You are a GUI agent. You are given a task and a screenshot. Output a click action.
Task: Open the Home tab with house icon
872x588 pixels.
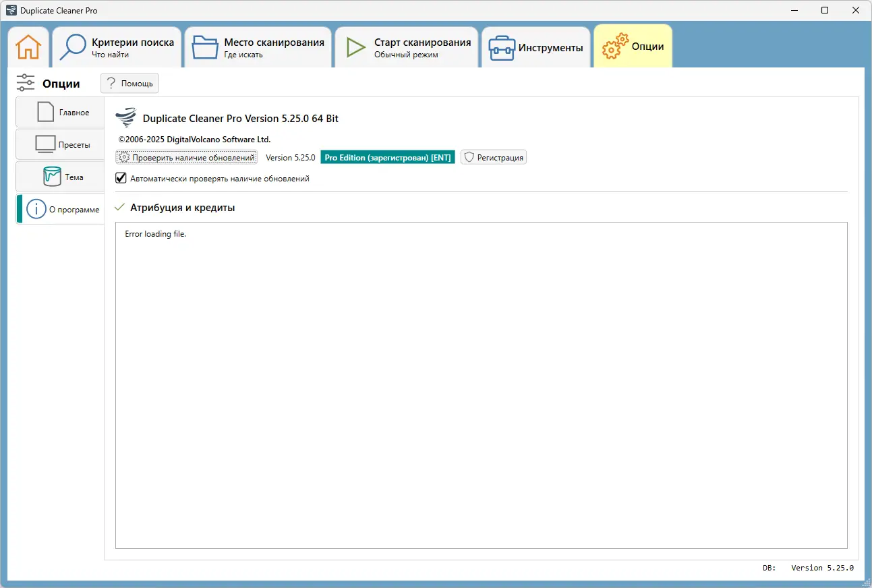click(x=28, y=47)
